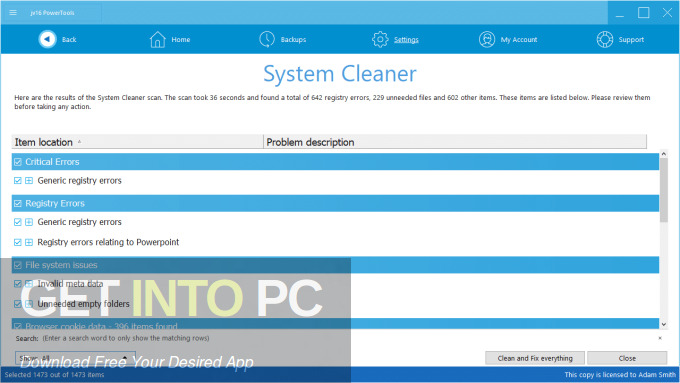The image size is (680, 383).
Task: Click the System Cleaner heading
Action: coord(340,74)
